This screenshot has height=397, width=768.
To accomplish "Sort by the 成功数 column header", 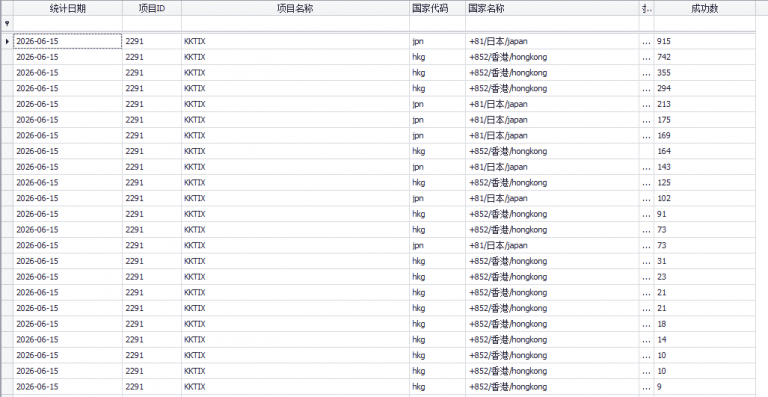I will pos(704,8).
